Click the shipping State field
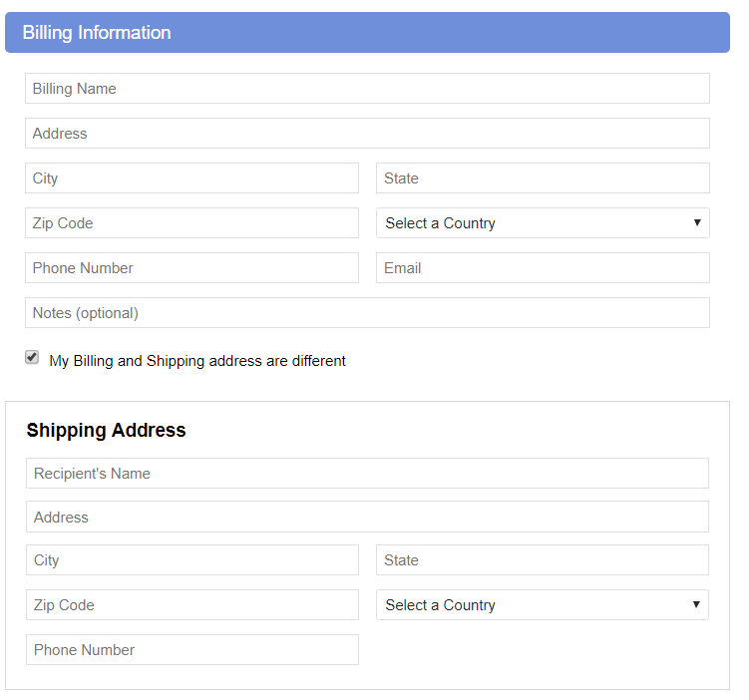The width and height of the screenshot is (749, 700). pyautogui.click(x=543, y=560)
